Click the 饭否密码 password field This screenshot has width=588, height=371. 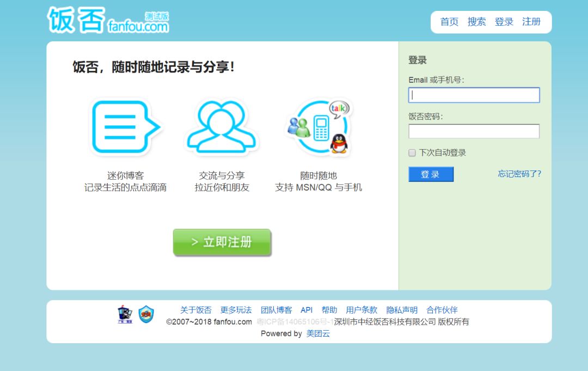[x=473, y=131]
